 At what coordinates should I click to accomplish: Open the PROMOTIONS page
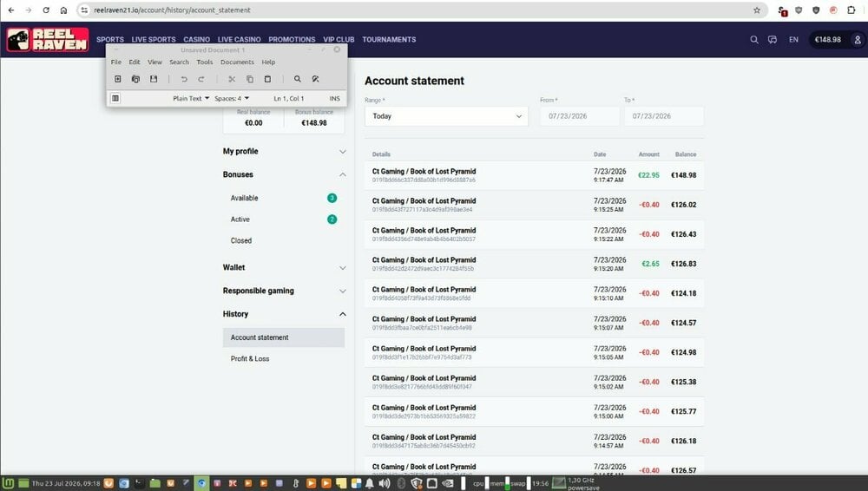coord(292,39)
